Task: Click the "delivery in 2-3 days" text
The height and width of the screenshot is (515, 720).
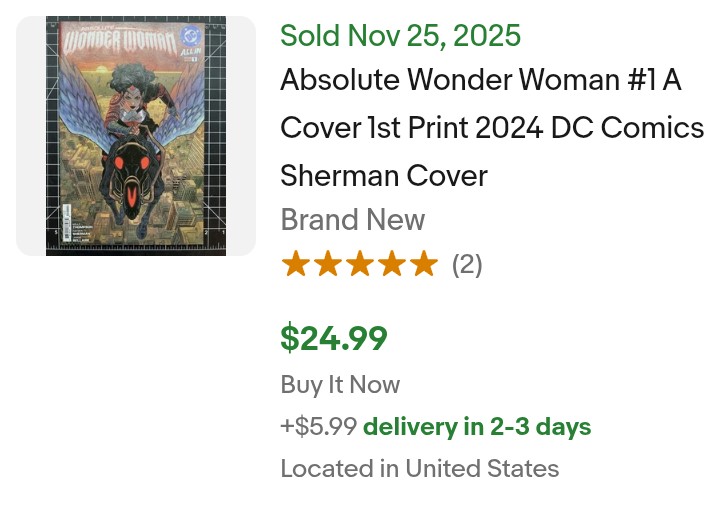Action: point(477,427)
